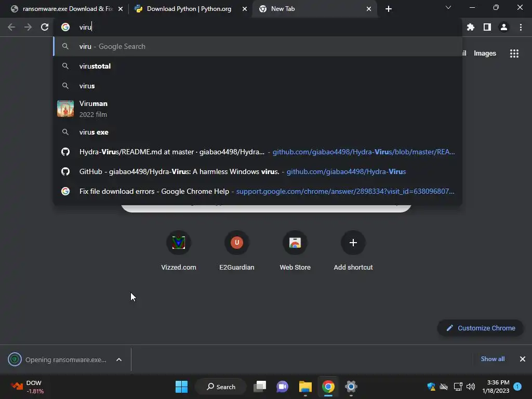The height and width of the screenshot is (399, 532).
Task: Open the Web Store shortcut
Action: (295, 250)
